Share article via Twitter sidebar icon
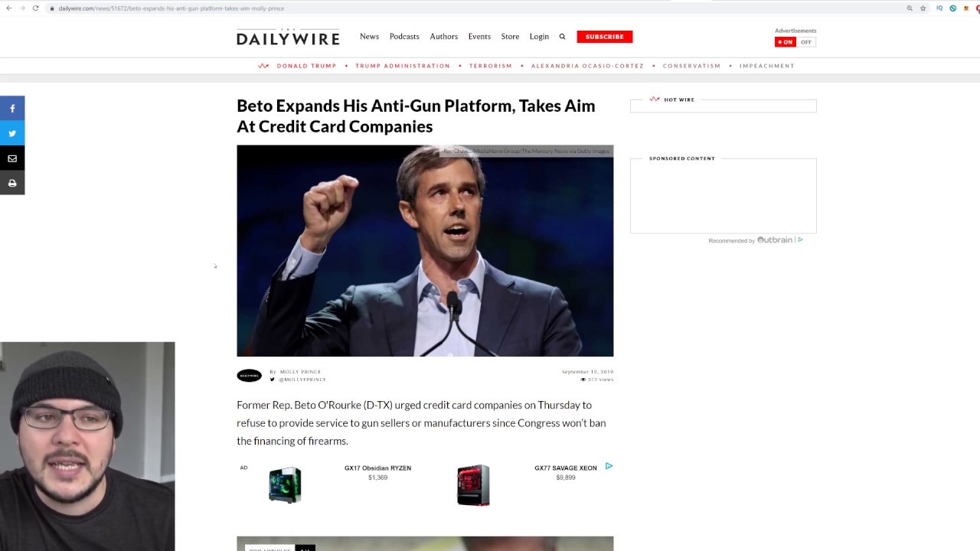The height and width of the screenshot is (551, 980). pos(12,133)
